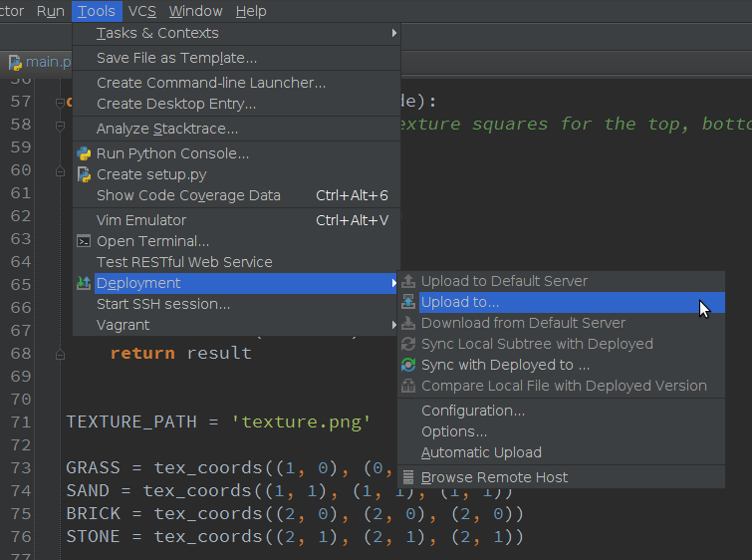Open the Run menu
This screenshot has height=560, width=752.
[51, 11]
